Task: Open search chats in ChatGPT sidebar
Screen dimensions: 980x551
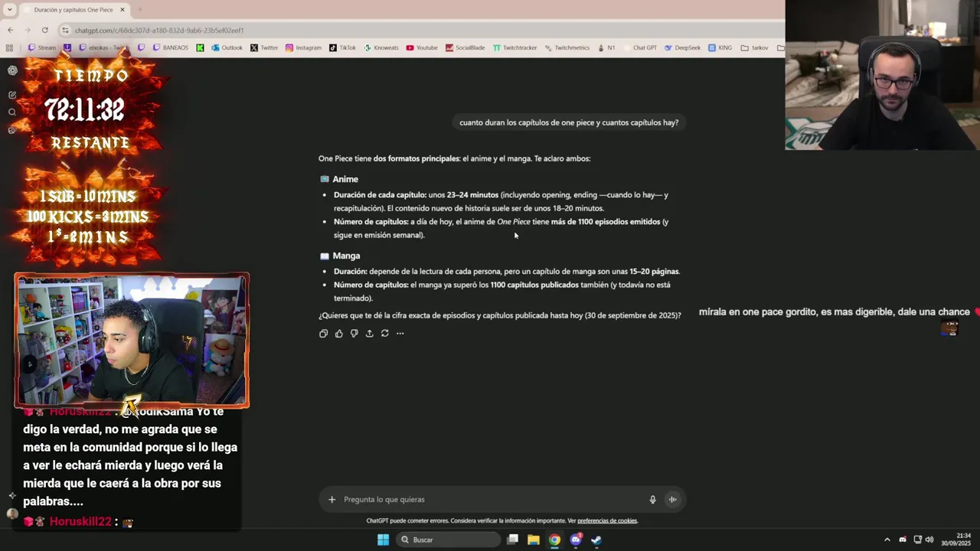Action: [x=12, y=112]
